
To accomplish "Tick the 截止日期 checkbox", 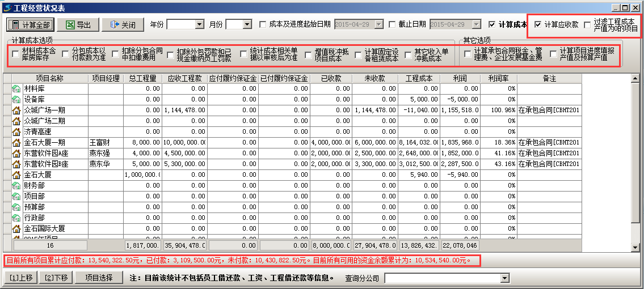I will click(x=393, y=25).
